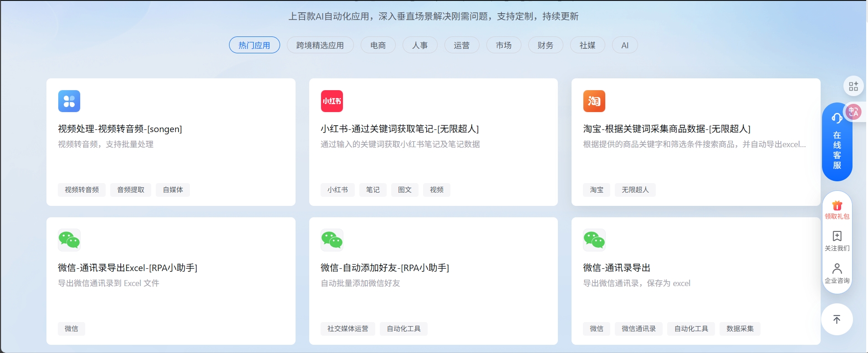Click the 微信通讯录 tag

[639, 329]
